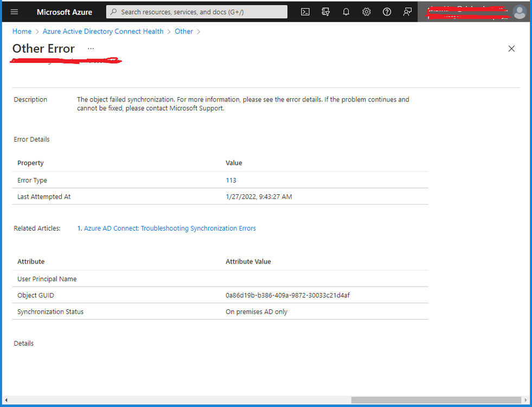This screenshot has width=532, height=407.
Task: Select the Object GUID label
Action: coord(36,295)
